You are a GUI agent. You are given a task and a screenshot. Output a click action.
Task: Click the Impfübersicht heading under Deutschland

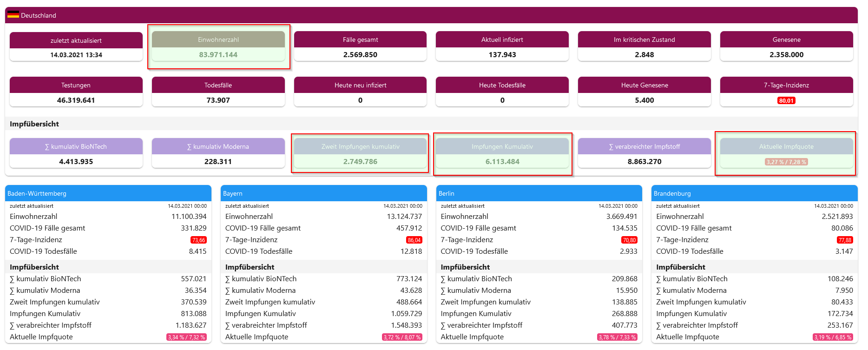tap(34, 124)
